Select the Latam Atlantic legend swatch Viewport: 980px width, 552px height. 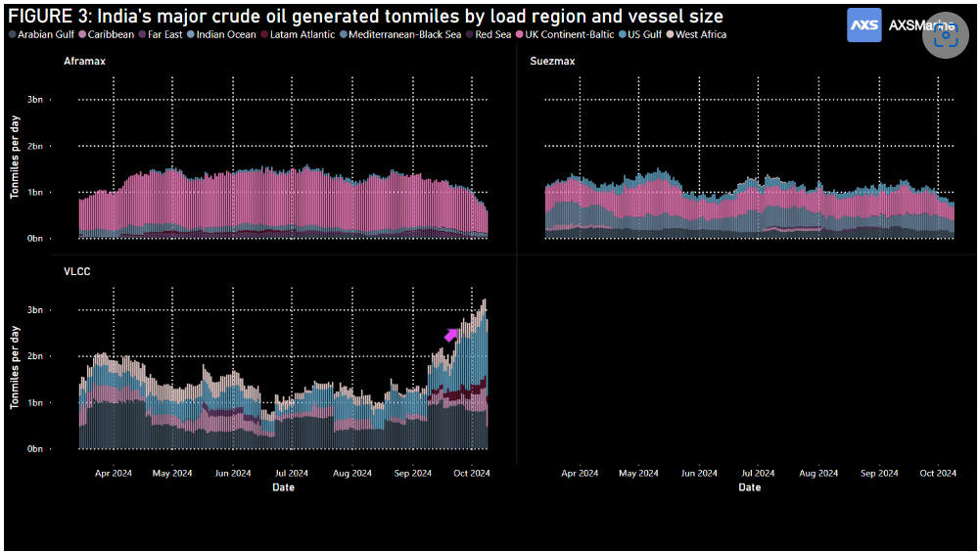pos(264,35)
